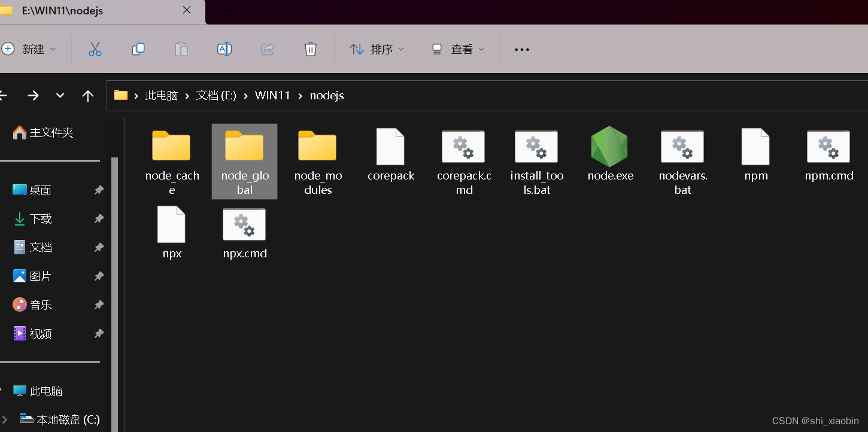
Task: Click 此电脑 in the address breadcrumb
Action: pos(162,96)
